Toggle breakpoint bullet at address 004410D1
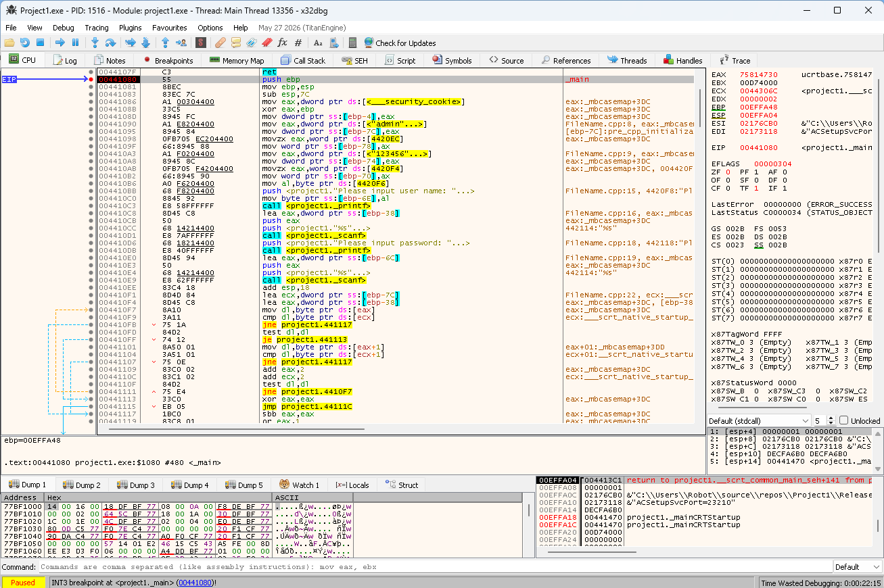Screen dimensions: 884x588 tap(91, 235)
